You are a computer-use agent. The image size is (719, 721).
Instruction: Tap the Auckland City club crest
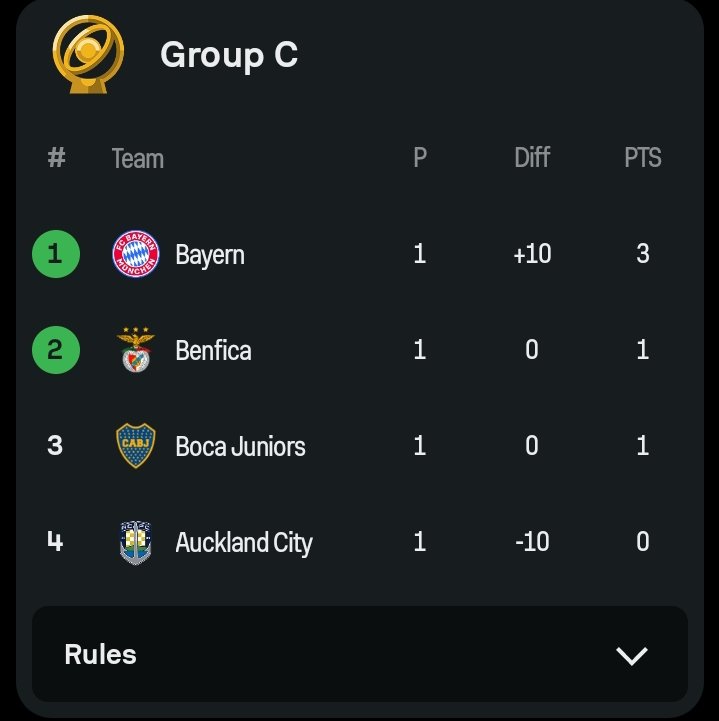[136, 542]
